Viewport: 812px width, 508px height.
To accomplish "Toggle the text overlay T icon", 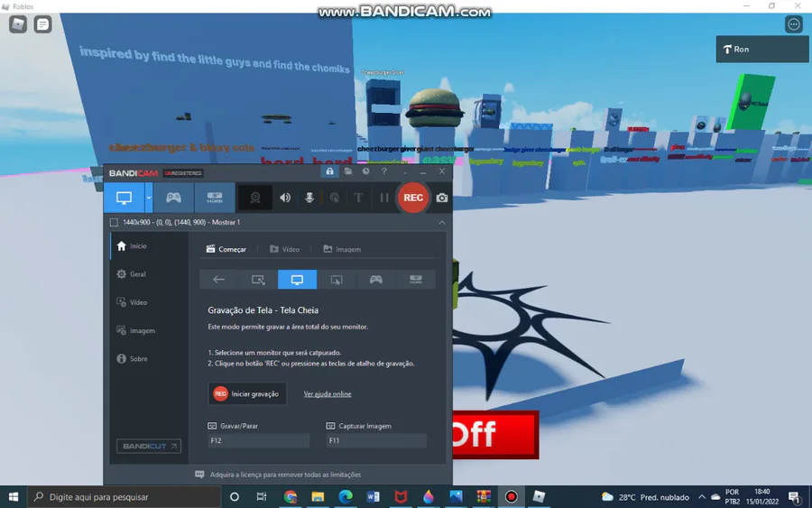I will (358, 198).
